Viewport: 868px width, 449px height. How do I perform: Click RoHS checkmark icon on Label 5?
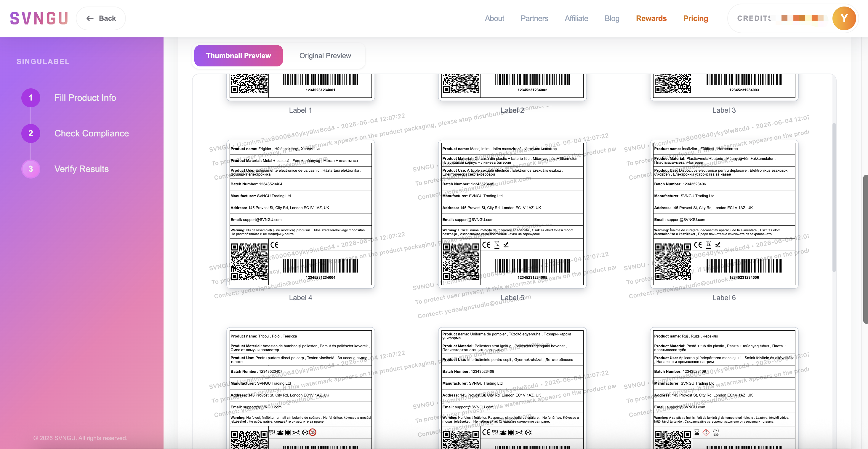506,245
